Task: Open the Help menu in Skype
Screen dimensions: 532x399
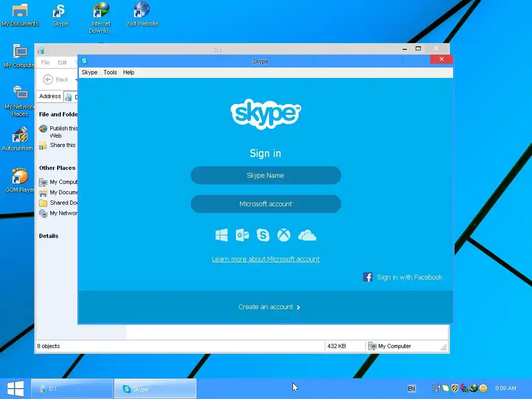Action: point(129,72)
